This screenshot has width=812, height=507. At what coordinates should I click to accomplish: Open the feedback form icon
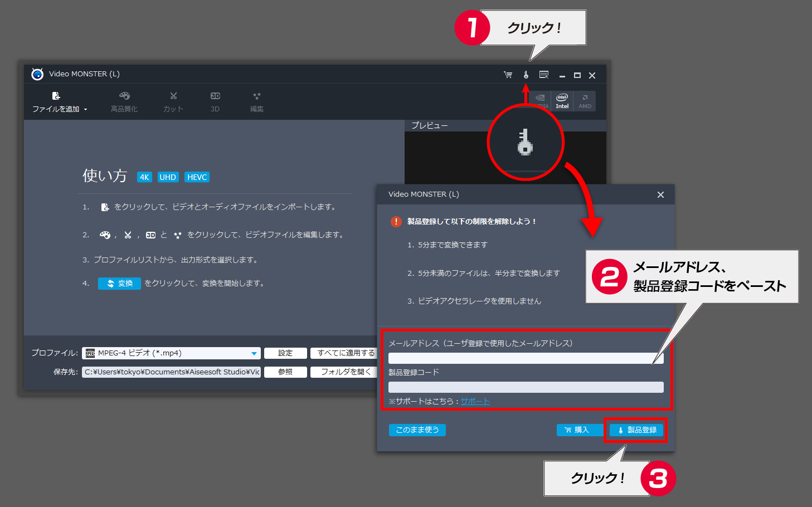pyautogui.click(x=544, y=74)
